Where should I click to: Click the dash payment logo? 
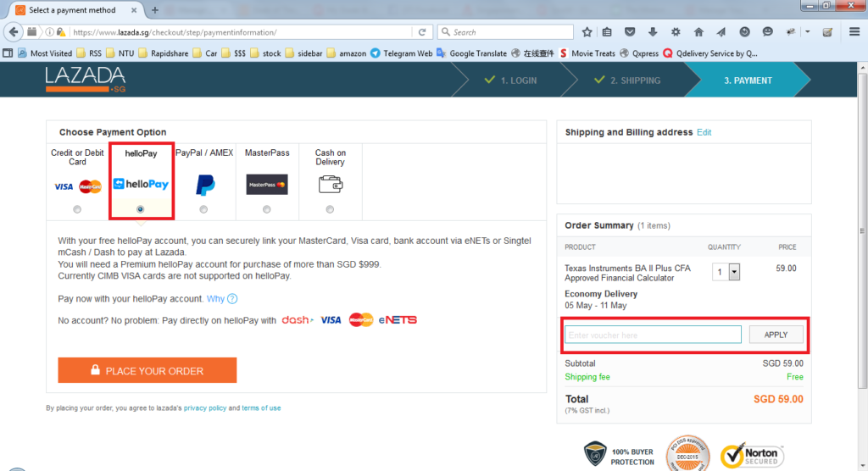point(298,320)
